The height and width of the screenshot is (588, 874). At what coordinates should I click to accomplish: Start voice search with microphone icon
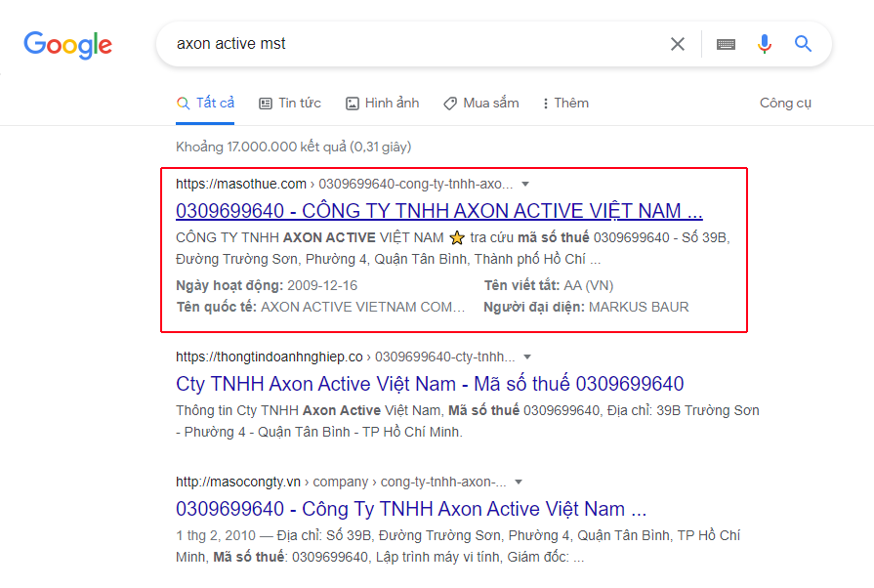765,44
